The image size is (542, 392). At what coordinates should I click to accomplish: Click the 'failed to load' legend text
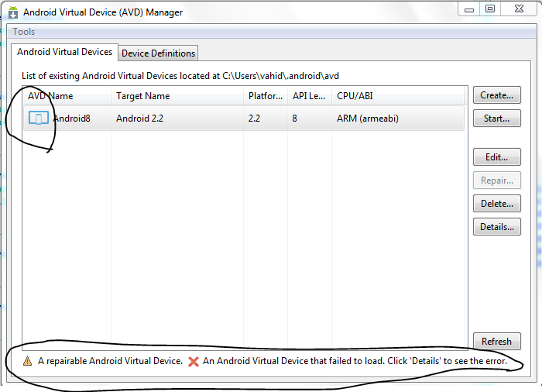pos(355,361)
